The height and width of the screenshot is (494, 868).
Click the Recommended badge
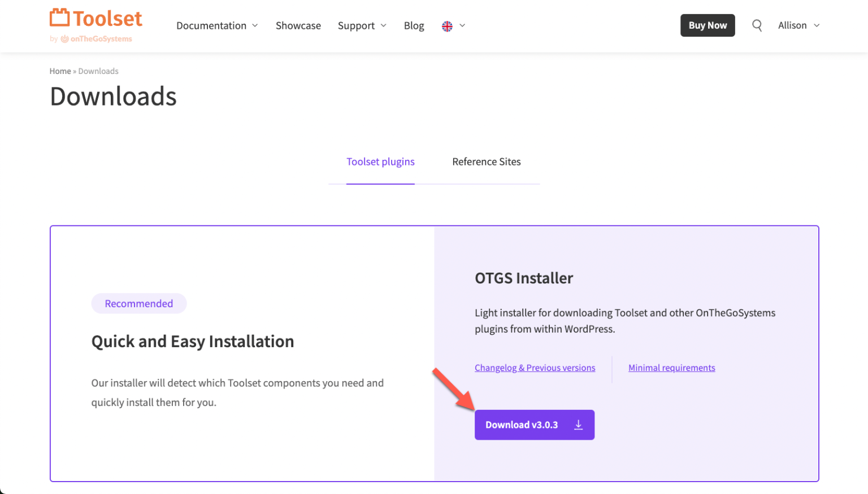(x=138, y=303)
